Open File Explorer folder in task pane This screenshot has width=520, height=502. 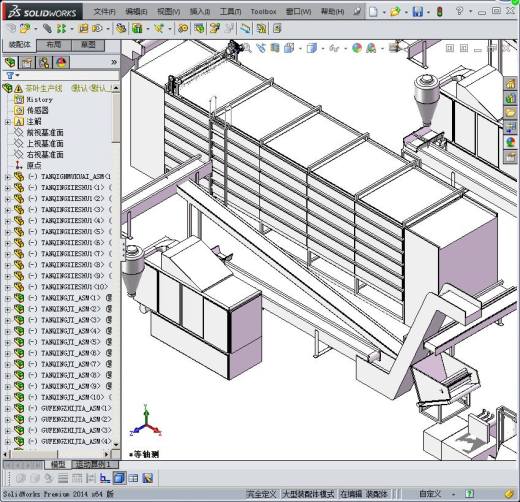pyautogui.click(x=510, y=113)
